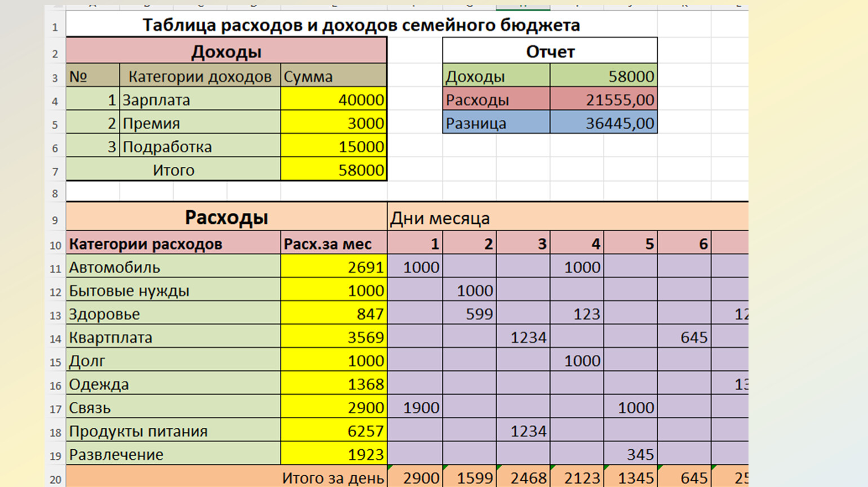Select the Расходы report value 21555,00

603,100
